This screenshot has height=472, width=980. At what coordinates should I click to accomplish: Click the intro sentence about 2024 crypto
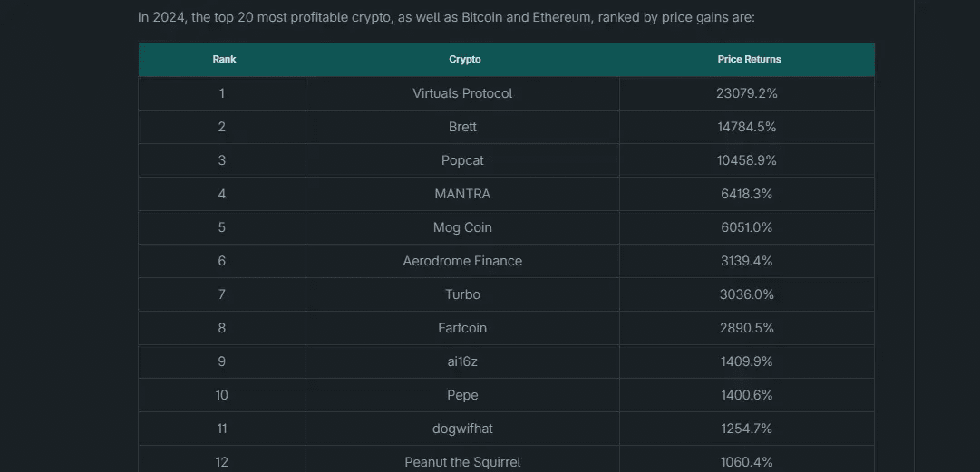pos(446,17)
